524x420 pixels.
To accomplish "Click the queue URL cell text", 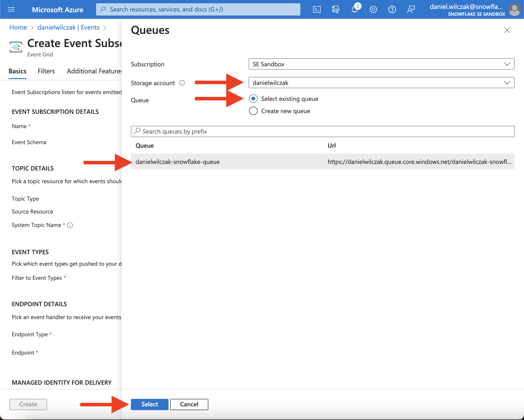I will [419, 162].
